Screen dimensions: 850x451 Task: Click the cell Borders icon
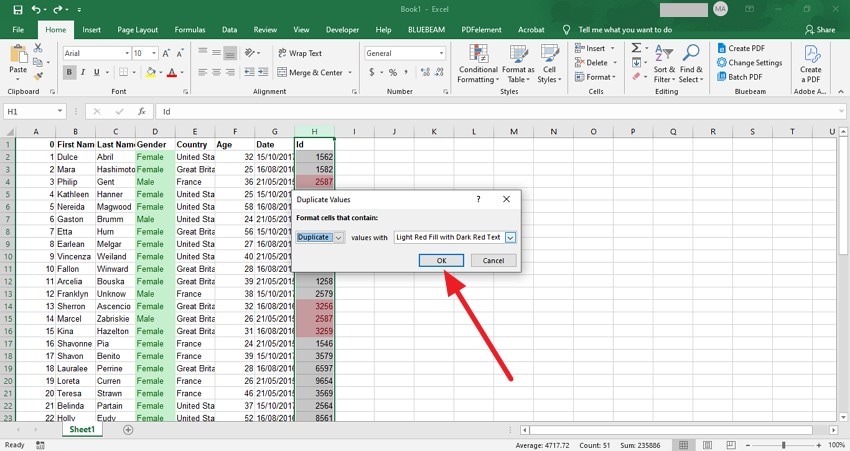pyautogui.click(x=124, y=72)
